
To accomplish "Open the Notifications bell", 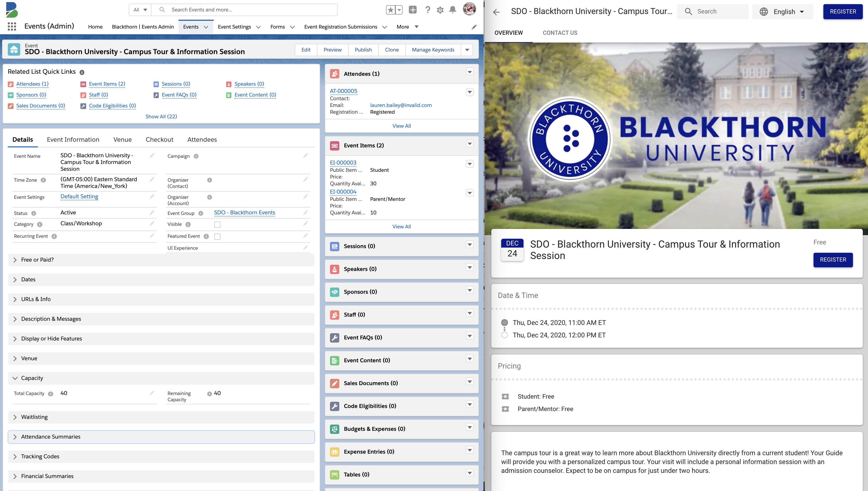I will click(x=453, y=10).
